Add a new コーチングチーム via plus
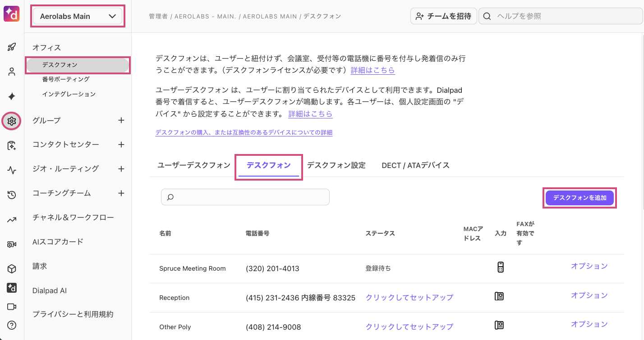644x340 pixels. click(121, 193)
